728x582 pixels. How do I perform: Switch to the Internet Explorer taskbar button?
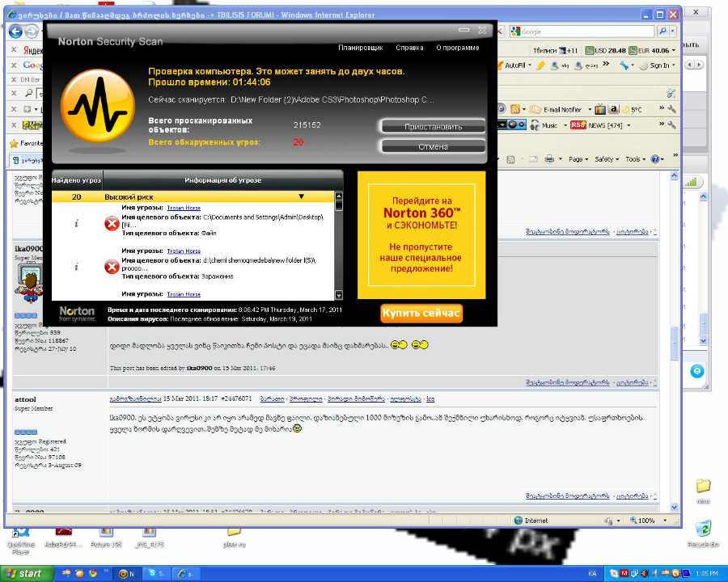click(186, 574)
